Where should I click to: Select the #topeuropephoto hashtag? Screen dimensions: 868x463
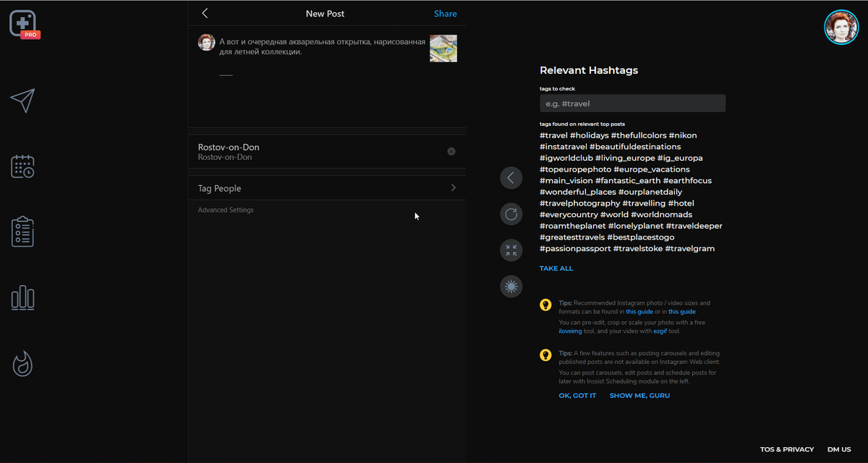coord(576,169)
